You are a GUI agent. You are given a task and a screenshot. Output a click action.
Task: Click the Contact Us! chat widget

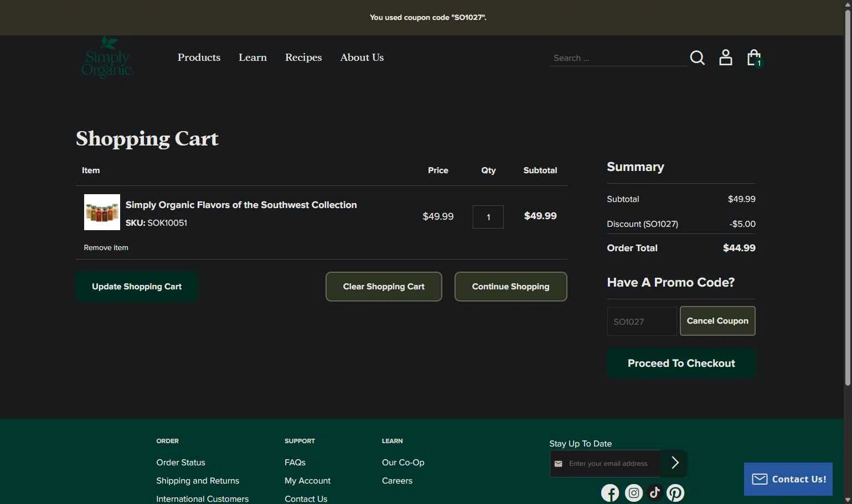[x=788, y=479]
